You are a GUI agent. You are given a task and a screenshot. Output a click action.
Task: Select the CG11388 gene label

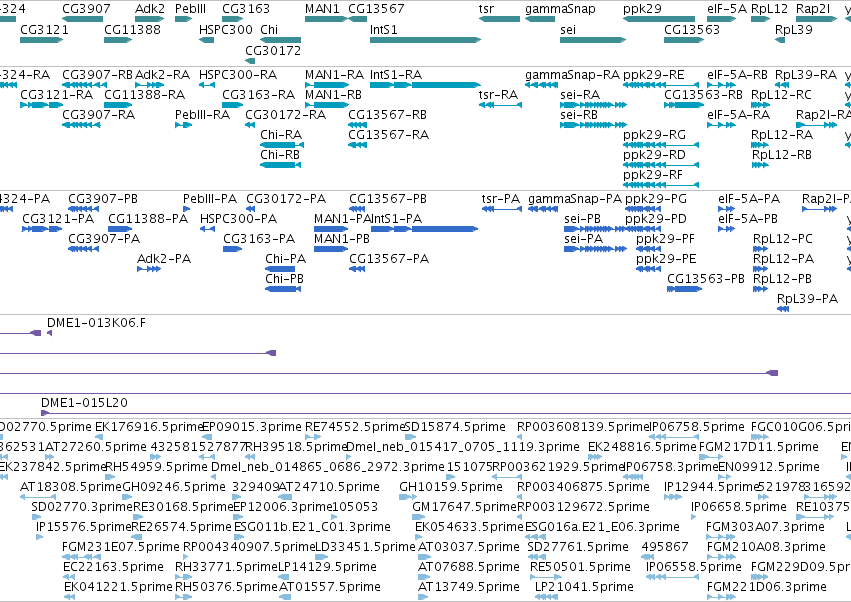132,29
